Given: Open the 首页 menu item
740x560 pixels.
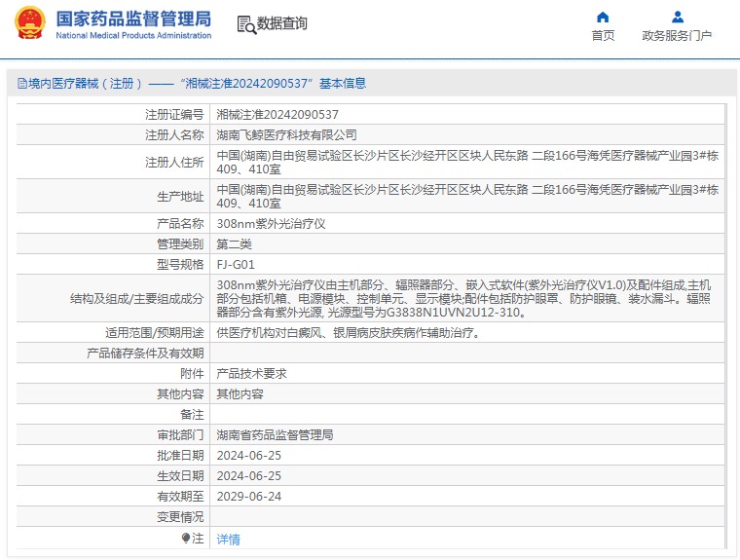Looking at the screenshot, I should [x=603, y=36].
